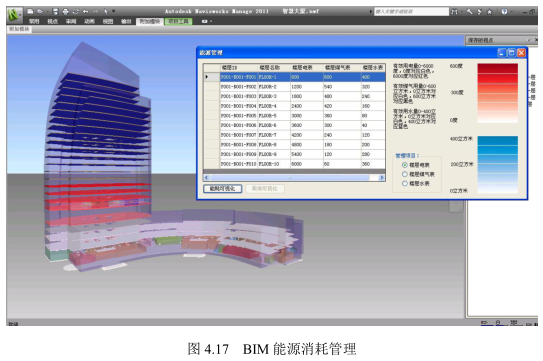Open the Navisworks application button menu

pyautogui.click(x=15, y=15)
